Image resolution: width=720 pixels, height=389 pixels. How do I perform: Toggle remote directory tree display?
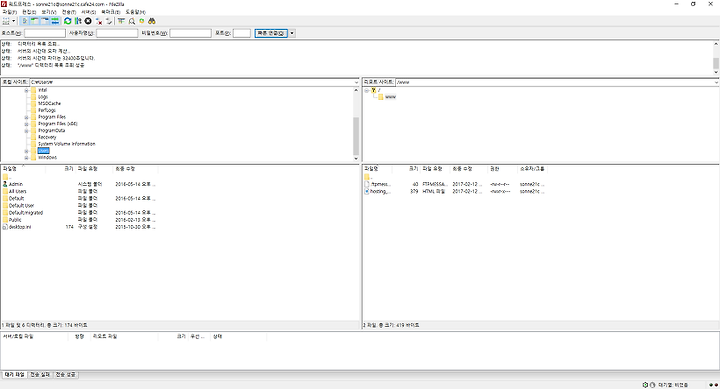[x=45, y=21]
